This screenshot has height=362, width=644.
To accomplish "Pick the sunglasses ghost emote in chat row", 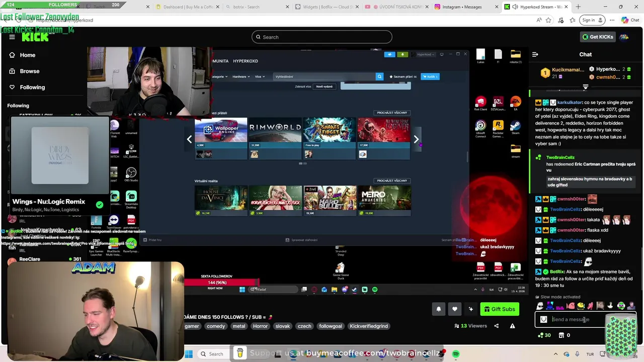I will pyautogui.click(x=540, y=306).
